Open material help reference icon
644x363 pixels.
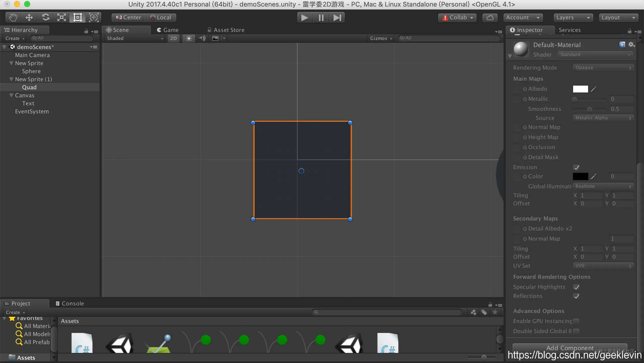click(x=622, y=45)
